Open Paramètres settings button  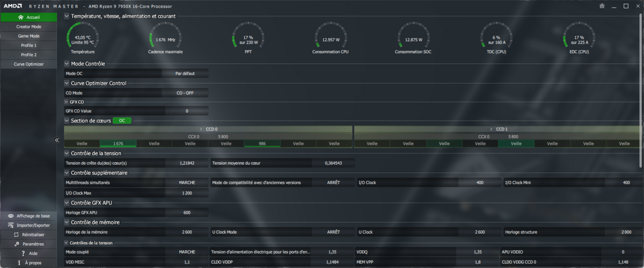pos(28,244)
